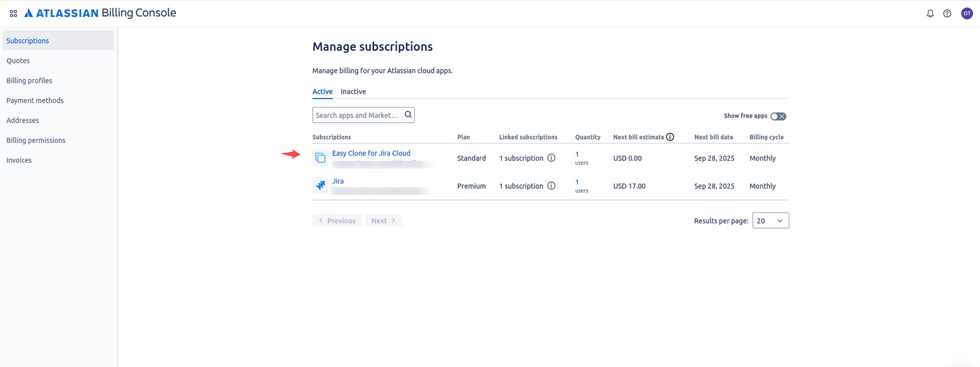The width and height of the screenshot is (980, 367).
Task: Switch to the Active tab
Action: (322, 91)
